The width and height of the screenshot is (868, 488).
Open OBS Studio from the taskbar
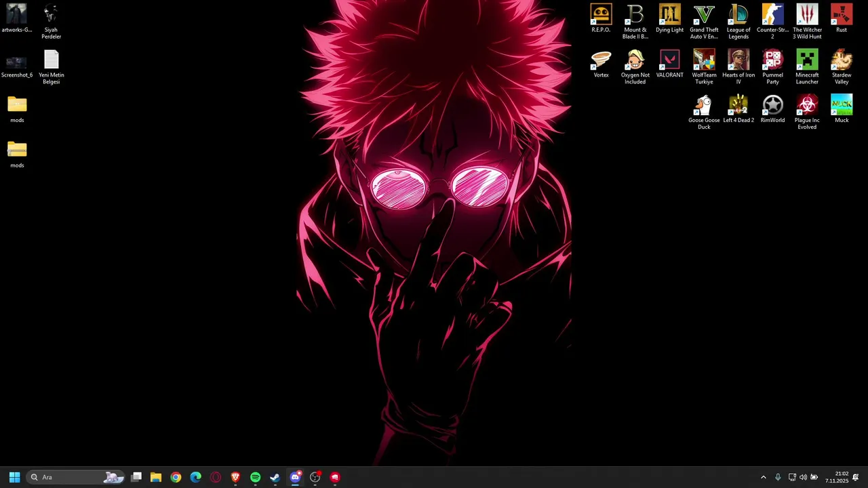315,477
